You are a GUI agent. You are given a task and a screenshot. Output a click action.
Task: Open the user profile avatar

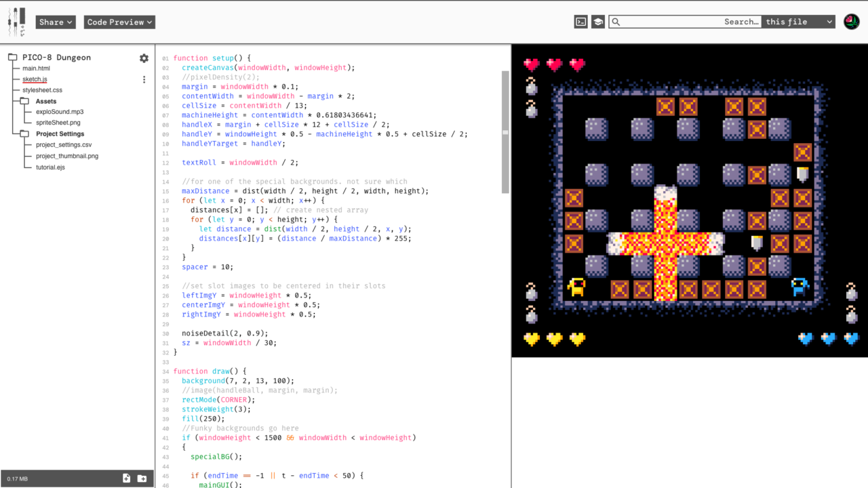(851, 22)
